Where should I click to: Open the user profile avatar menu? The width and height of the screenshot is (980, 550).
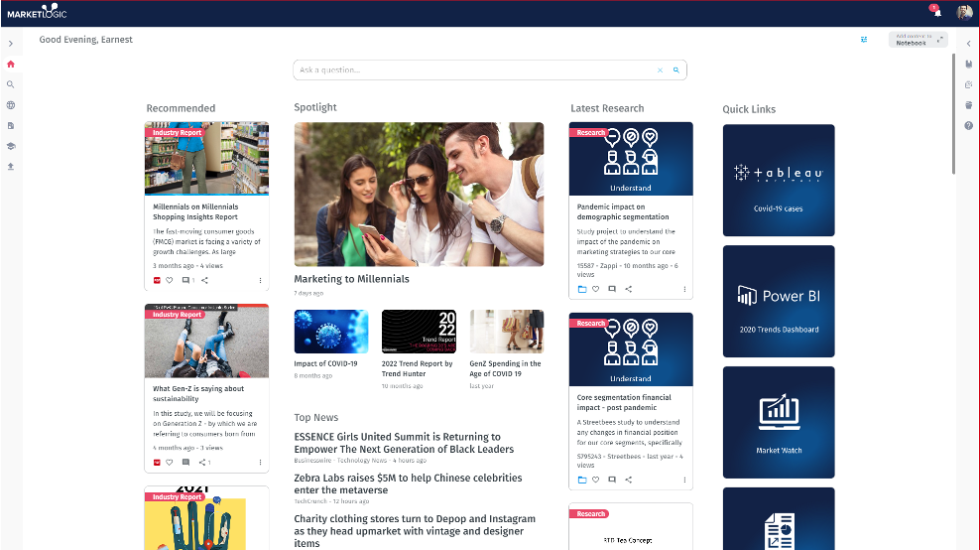coord(964,13)
